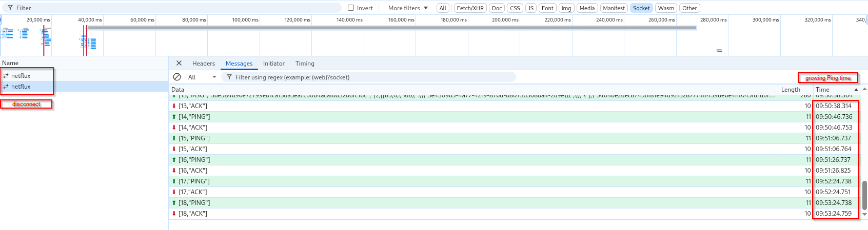Image resolution: width=868 pixels, height=230 pixels.
Task: Toggle the Socket request type filter
Action: click(641, 8)
